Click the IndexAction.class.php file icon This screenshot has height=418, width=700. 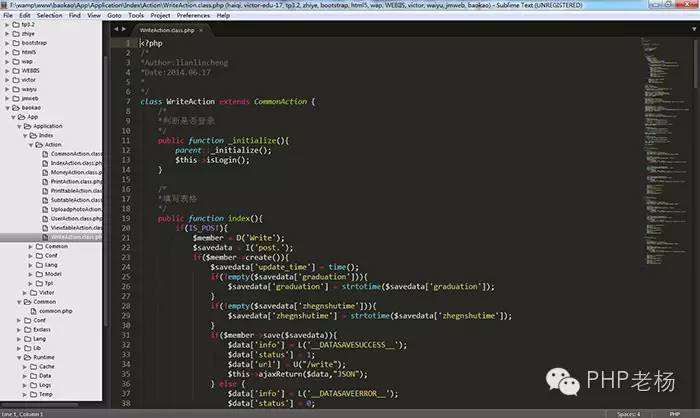tap(45, 163)
